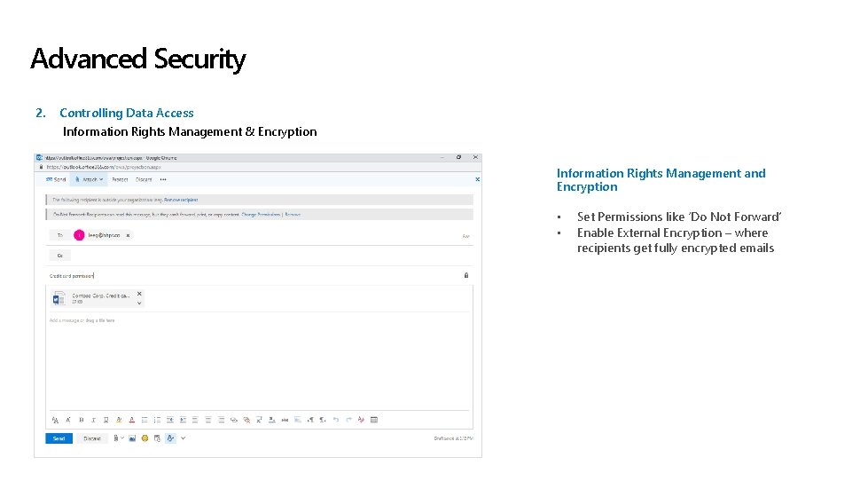868x489 pixels.
Task: Maximize the Chrome window
Action: coord(458,157)
